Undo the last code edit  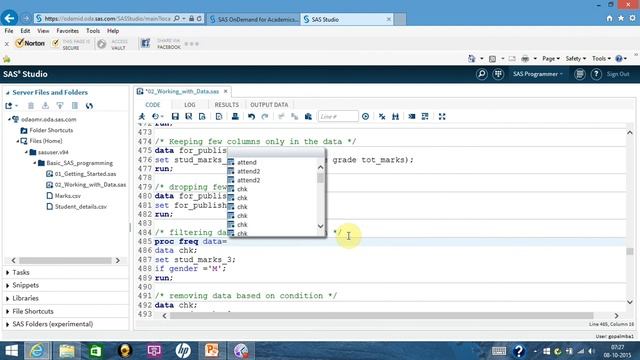coord(251,117)
